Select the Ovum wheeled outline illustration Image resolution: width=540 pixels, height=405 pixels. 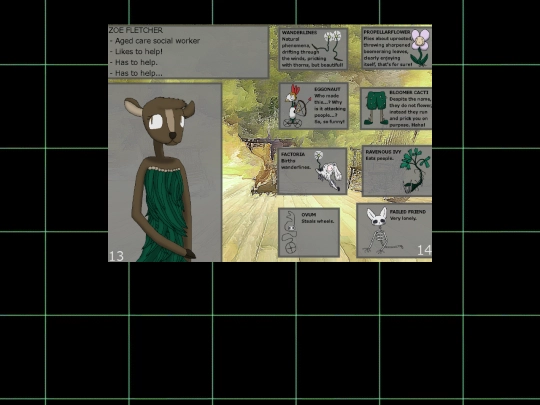click(289, 232)
